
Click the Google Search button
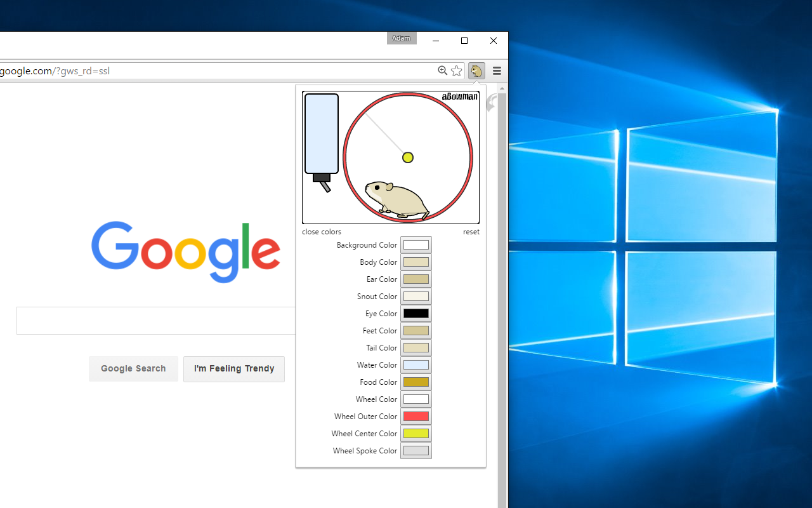click(x=133, y=369)
